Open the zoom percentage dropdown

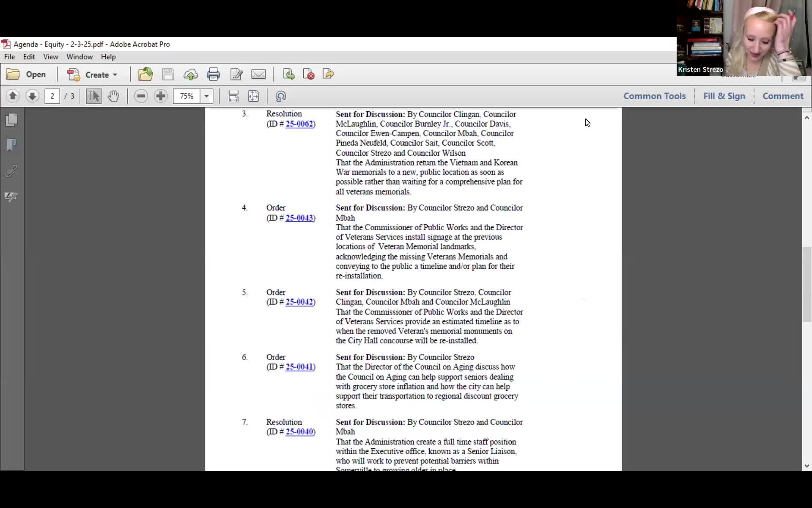pyautogui.click(x=206, y=96)
